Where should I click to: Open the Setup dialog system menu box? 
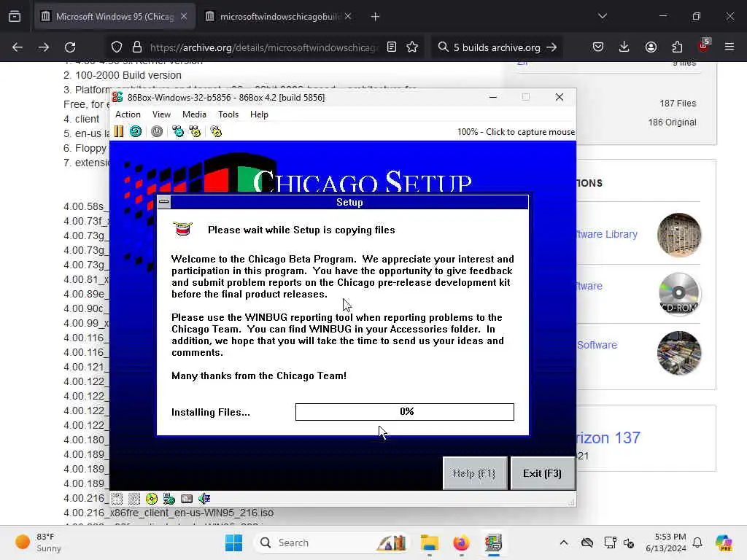coord(164,202)
